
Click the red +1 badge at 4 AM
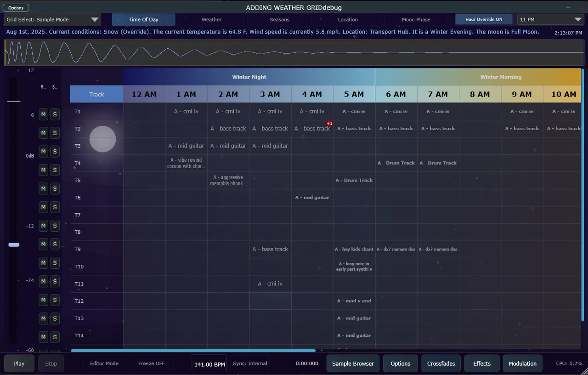pyautogui.click(x=329, y=124)
